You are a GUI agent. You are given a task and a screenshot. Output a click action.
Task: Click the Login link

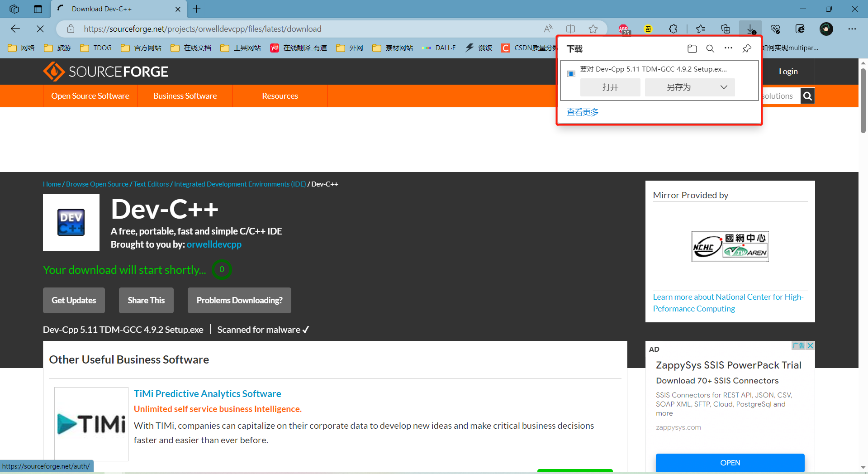point(788,72)
